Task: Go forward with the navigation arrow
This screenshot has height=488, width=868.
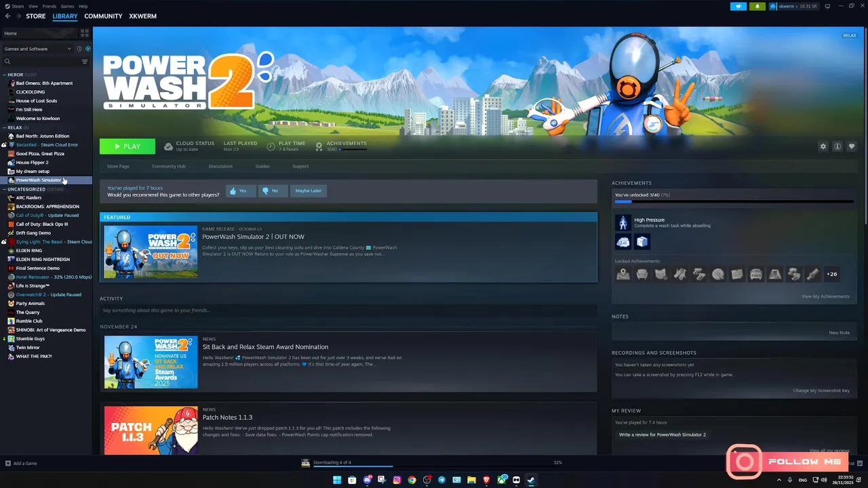Action: [18, 16]
